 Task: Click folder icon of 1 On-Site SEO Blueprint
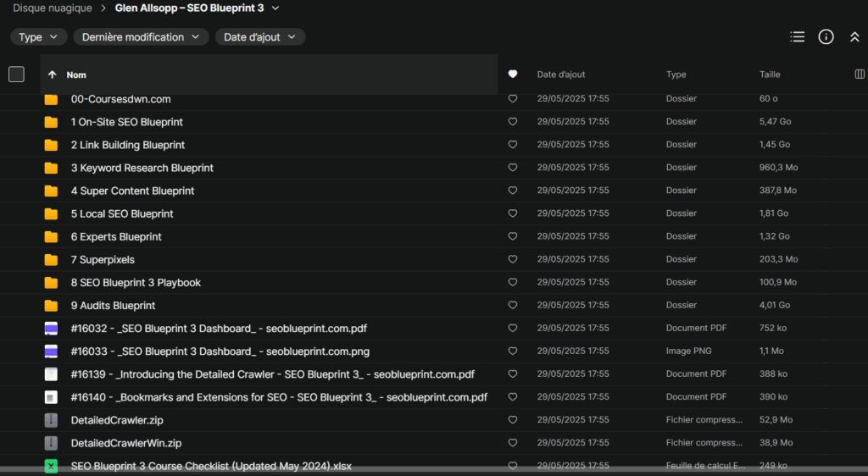(51, 122)
